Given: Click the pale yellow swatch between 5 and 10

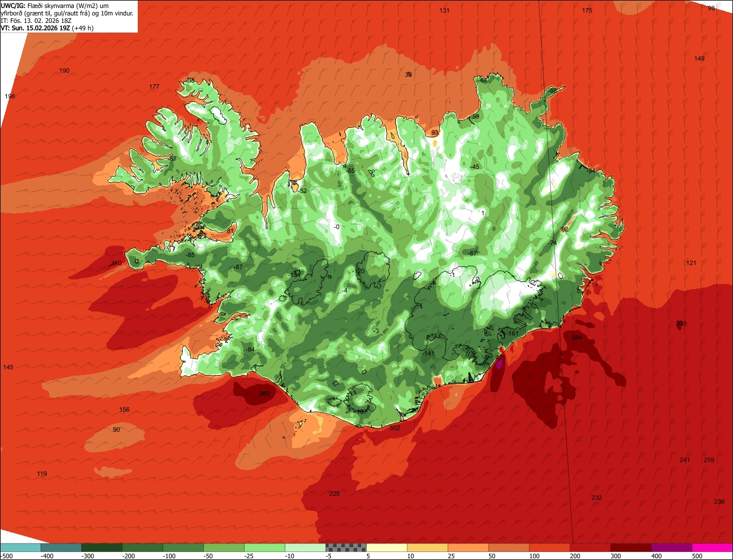Looking at the screenshot, I should [387, 547].
